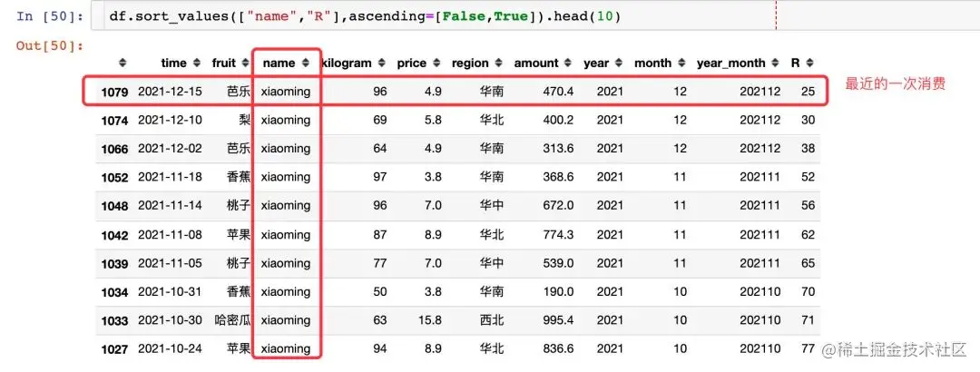Sort by the month column arrows

pos(681,64)
